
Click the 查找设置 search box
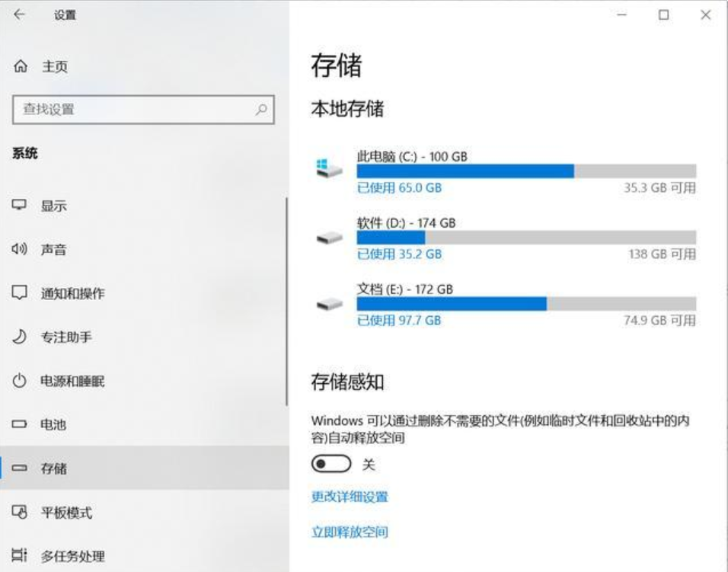[x=133, y=110]
